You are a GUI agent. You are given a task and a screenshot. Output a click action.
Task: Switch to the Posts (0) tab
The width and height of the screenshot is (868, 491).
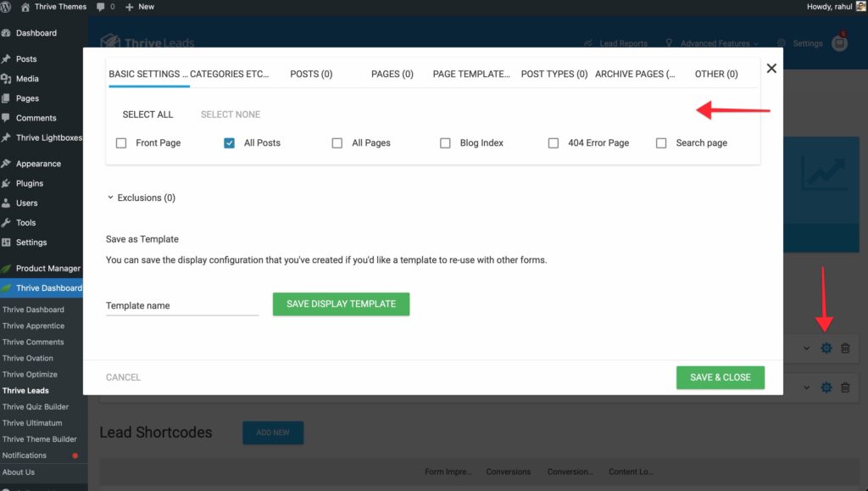click(x=311, y=74)
